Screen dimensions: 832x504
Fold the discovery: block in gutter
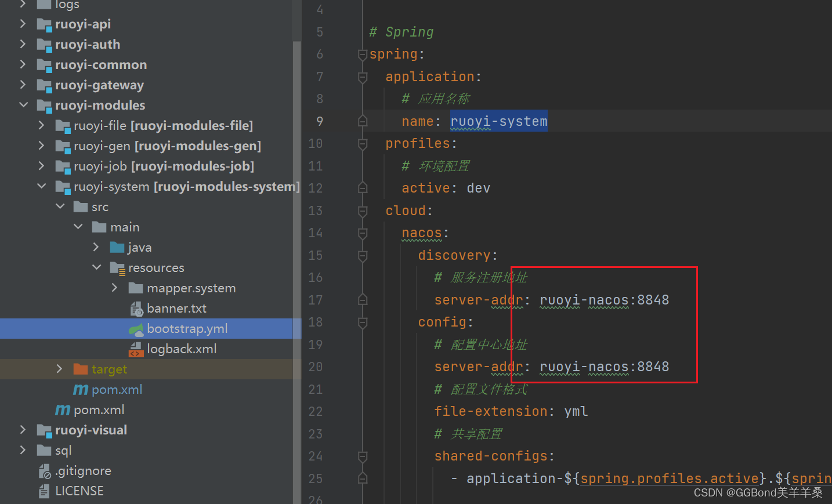pos(363,255)
